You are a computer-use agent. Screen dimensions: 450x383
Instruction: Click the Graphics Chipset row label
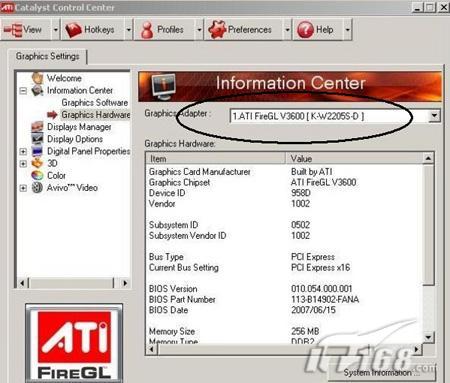click(x=179, y=182)
